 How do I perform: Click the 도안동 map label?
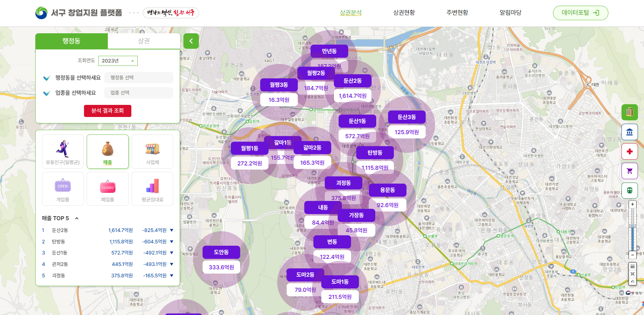coord(221,252)
